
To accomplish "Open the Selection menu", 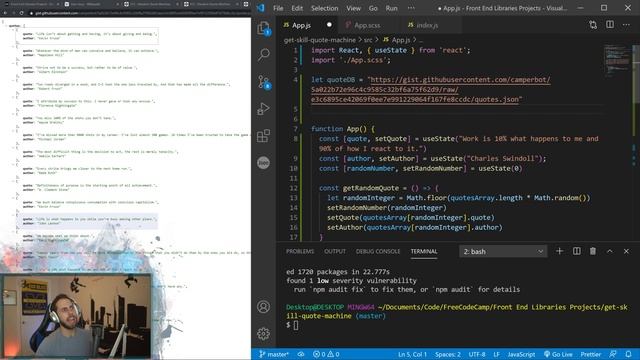I will [324, 8].
